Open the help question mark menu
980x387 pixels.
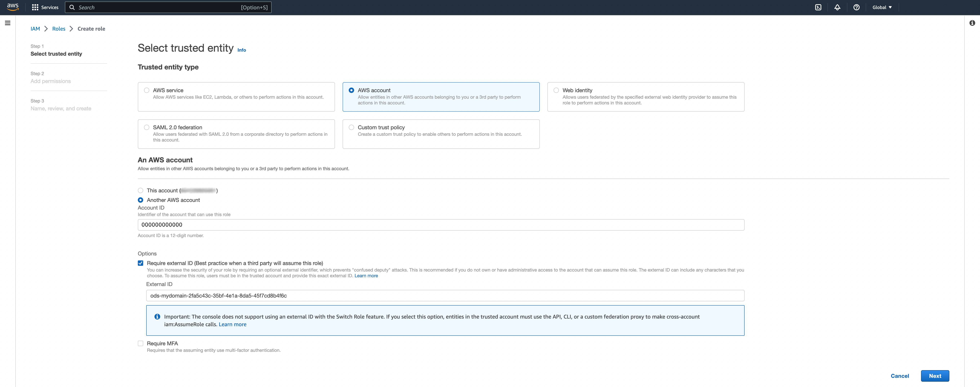click(x=856, y=7)
